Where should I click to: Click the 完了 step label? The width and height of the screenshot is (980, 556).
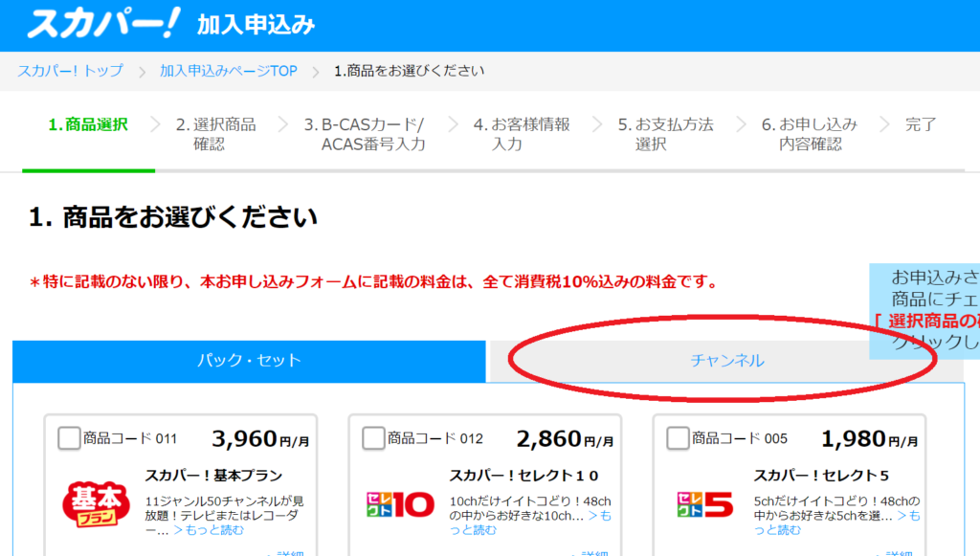click(x=921, y=124)
